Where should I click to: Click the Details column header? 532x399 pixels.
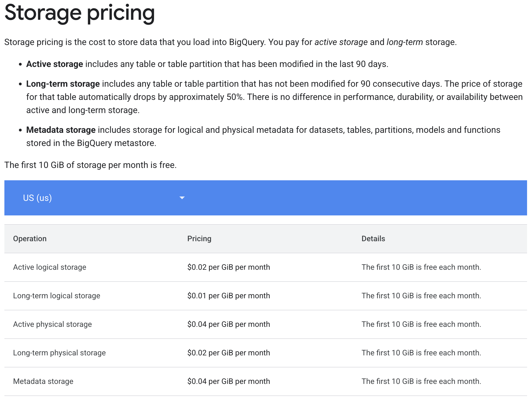[373, 239]
